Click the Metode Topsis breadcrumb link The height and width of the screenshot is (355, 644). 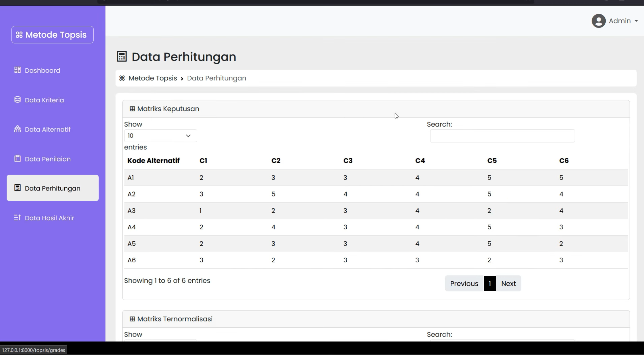point(152,78)
